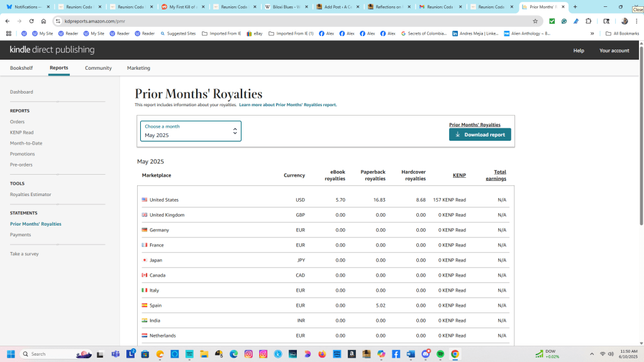This screenshot has width=644, height=362.
Task: Bookmark this page with the star icon
Action: [535, 21]
